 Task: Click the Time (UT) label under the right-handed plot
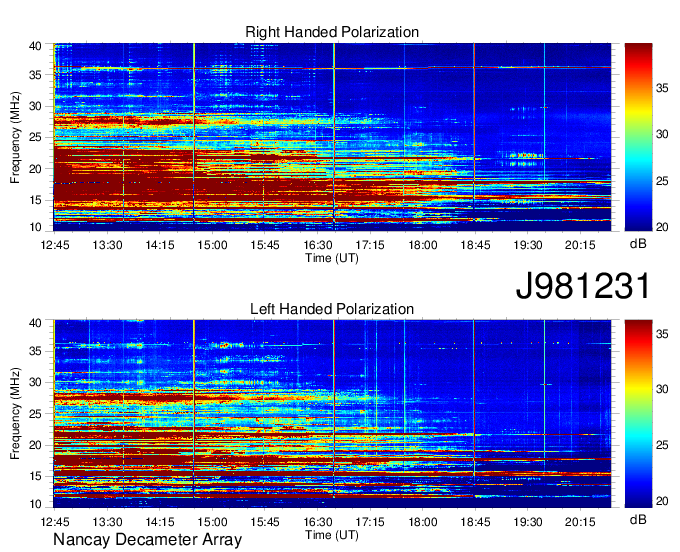coord(332,258)
